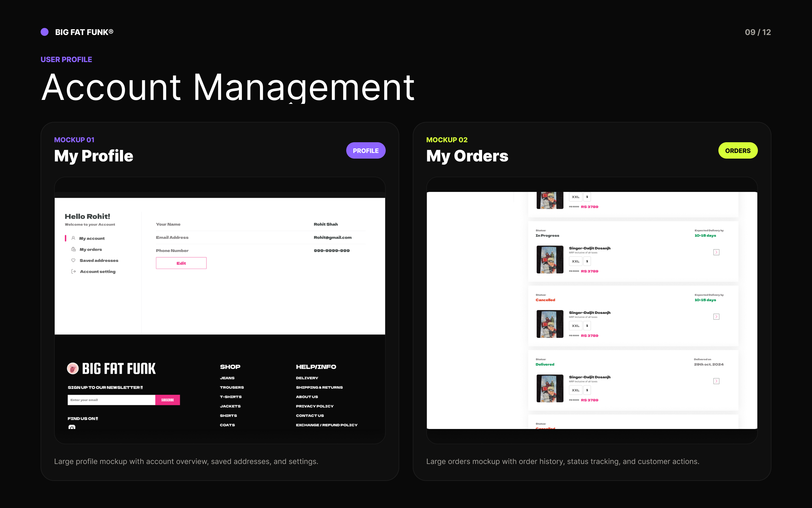Open the Delivery help link

pyautogui.click(x=307, y=378)
